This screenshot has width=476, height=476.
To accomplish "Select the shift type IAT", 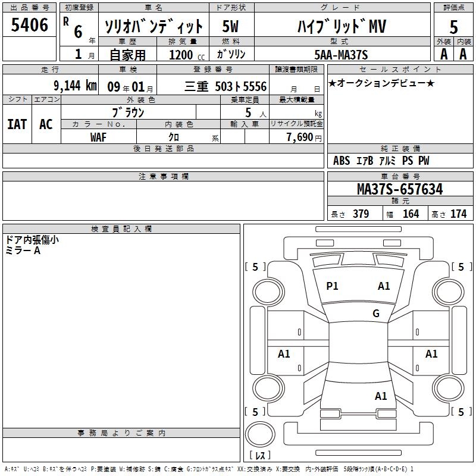I will (x=17, y=124).
